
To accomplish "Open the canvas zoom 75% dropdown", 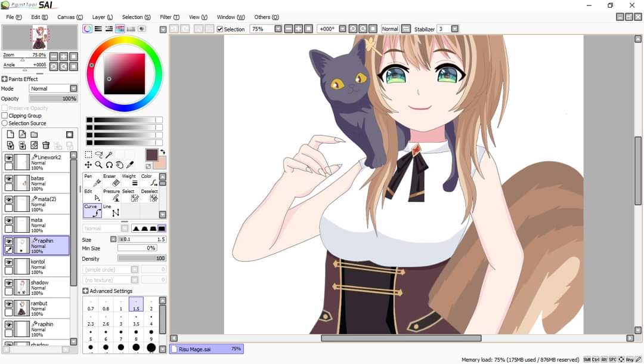I will [x=278, y=29].
